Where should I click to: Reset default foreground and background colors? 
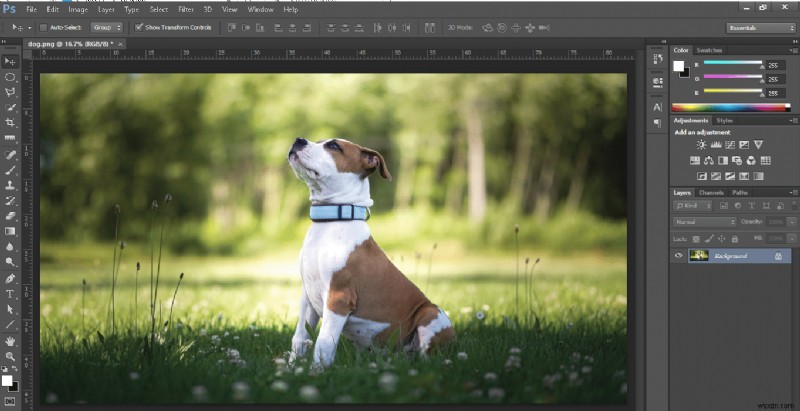click(5, 369)
